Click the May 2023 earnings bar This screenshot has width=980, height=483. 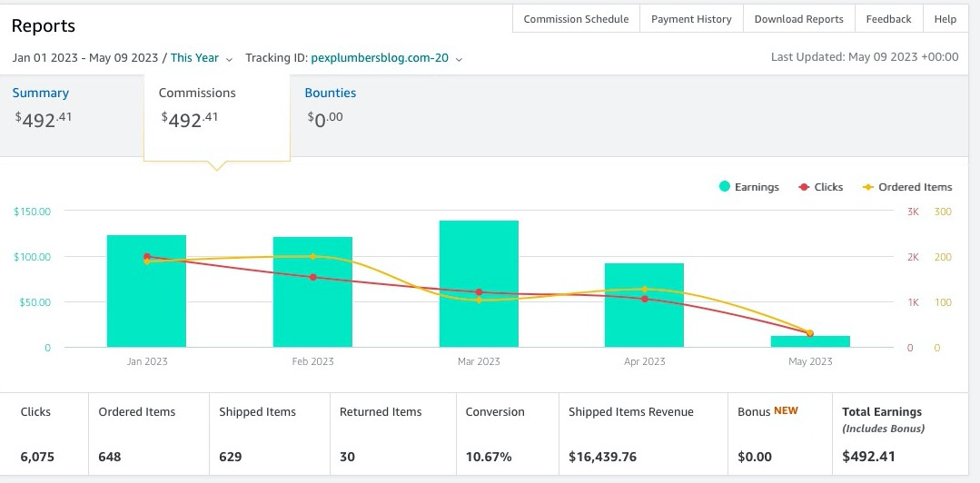coord(810,341)
